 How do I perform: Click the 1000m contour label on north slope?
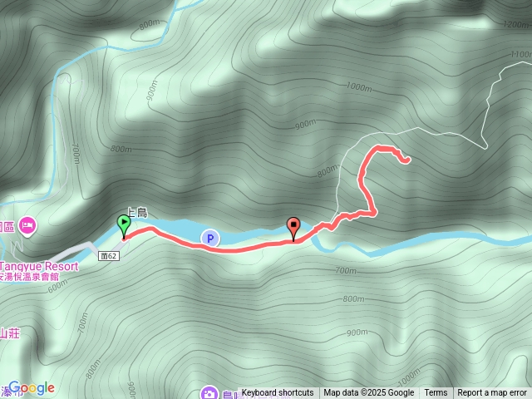click(359, 87)
